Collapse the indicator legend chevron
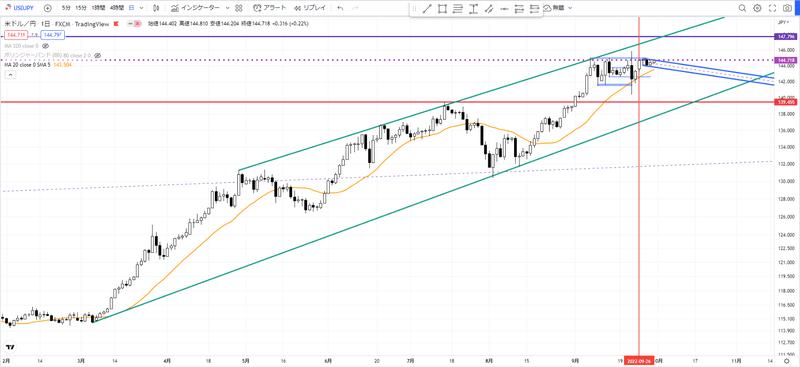 coord(10,75)
